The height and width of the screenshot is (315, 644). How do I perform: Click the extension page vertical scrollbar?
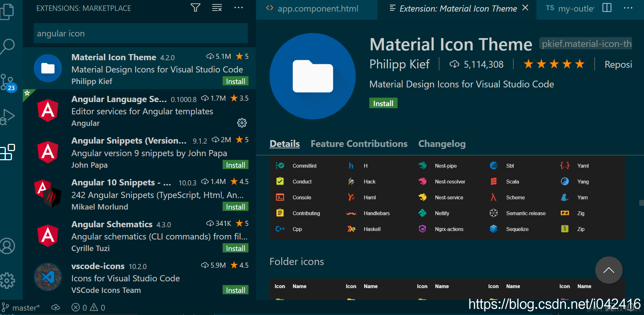[x=641, y=203]
